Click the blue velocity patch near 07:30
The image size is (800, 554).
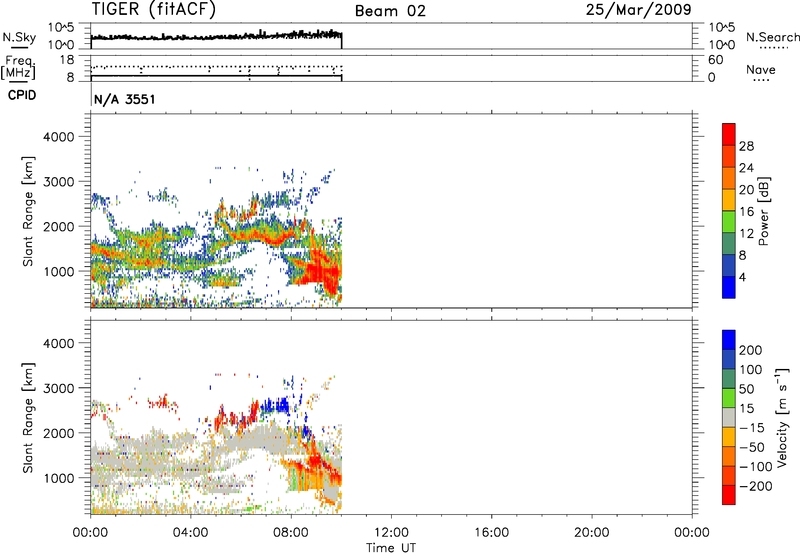point(276,406)
